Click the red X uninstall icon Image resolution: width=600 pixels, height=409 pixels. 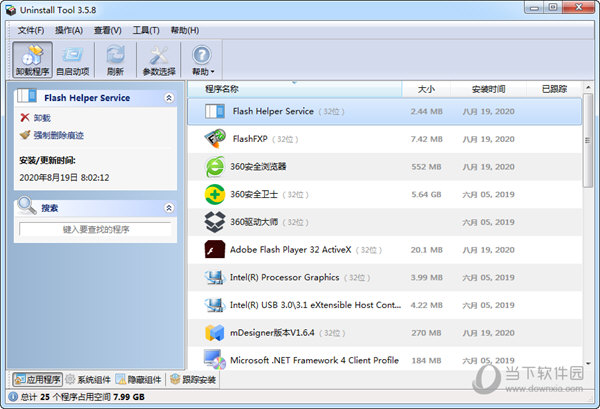pos(25,117)
